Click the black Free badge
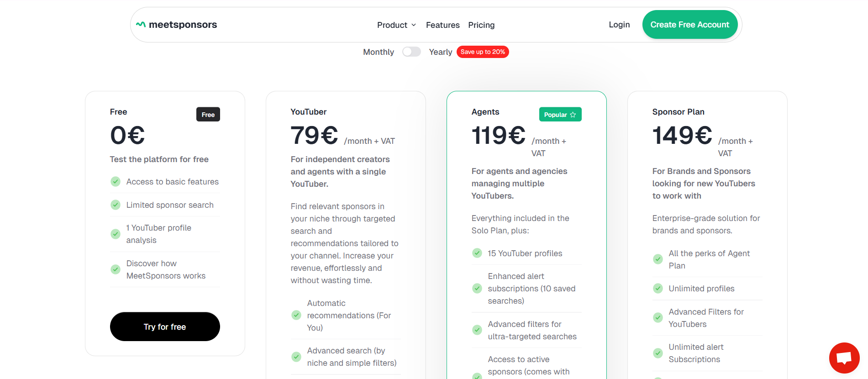Viewport: 868px width, 379px height. click(x=208, y=115)
